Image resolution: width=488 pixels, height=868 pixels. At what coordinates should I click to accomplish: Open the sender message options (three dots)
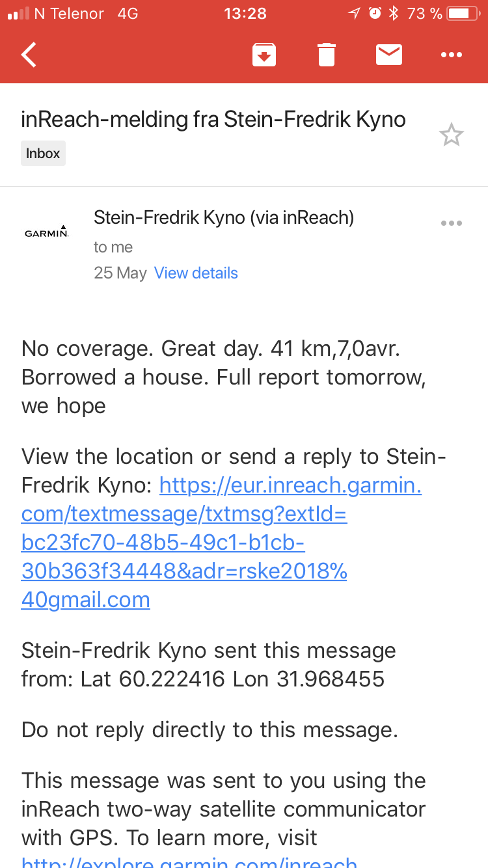[x=451, y=223]
